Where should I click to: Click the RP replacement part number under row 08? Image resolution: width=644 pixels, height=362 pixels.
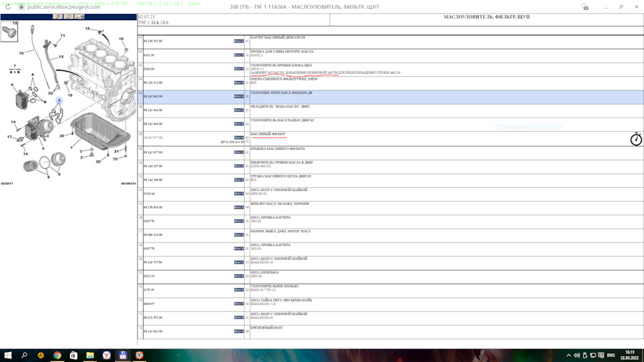[232, 142]
